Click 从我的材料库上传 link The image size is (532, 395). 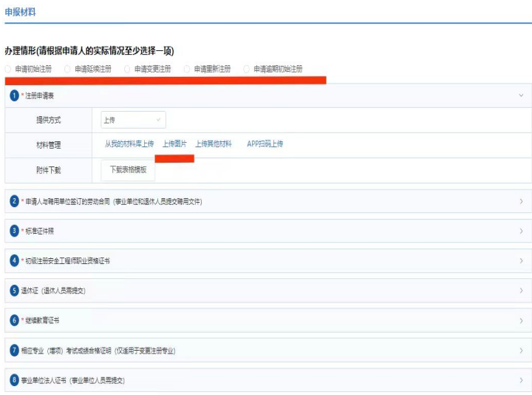pyautogui.click(x=129, y=144)
